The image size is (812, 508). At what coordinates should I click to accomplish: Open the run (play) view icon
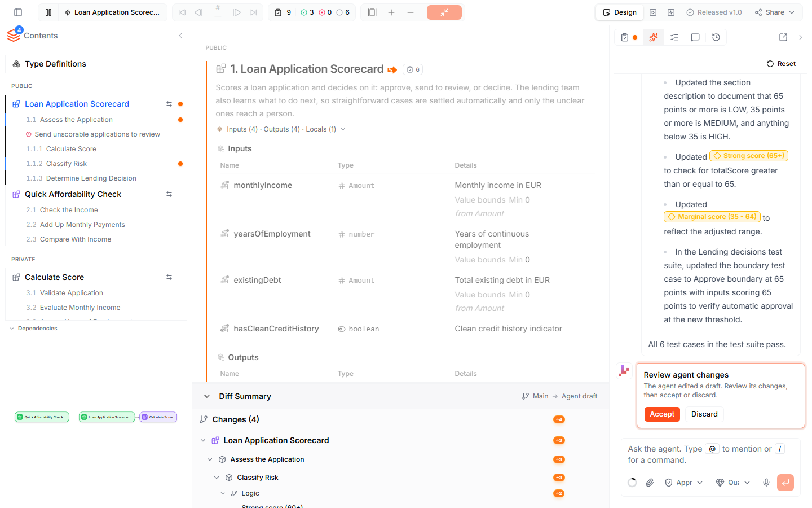[x=653, y=12]
